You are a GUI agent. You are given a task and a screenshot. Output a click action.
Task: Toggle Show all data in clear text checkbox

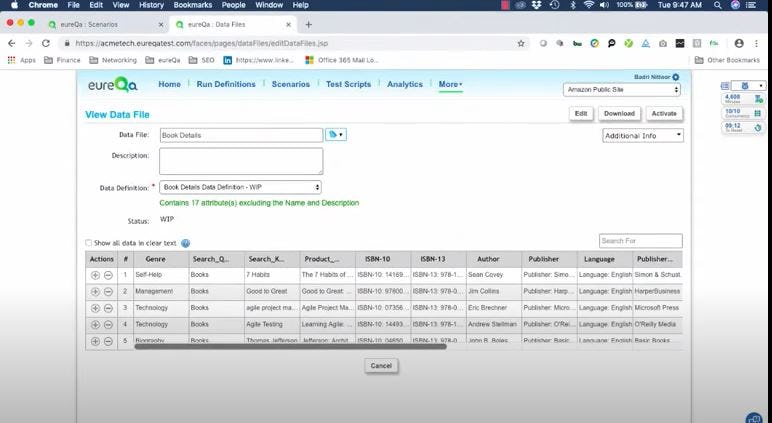(89, 243)
